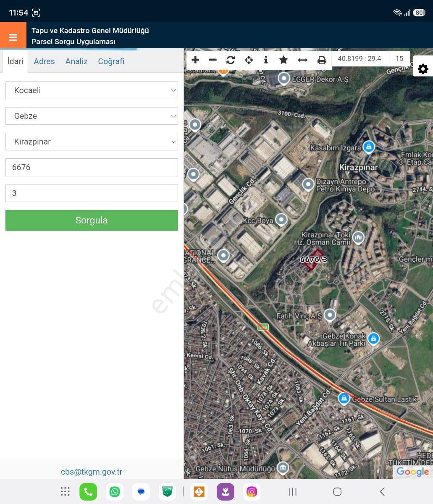
Task: Open the Coğrafi tab
Action: [x=111, y=61]
